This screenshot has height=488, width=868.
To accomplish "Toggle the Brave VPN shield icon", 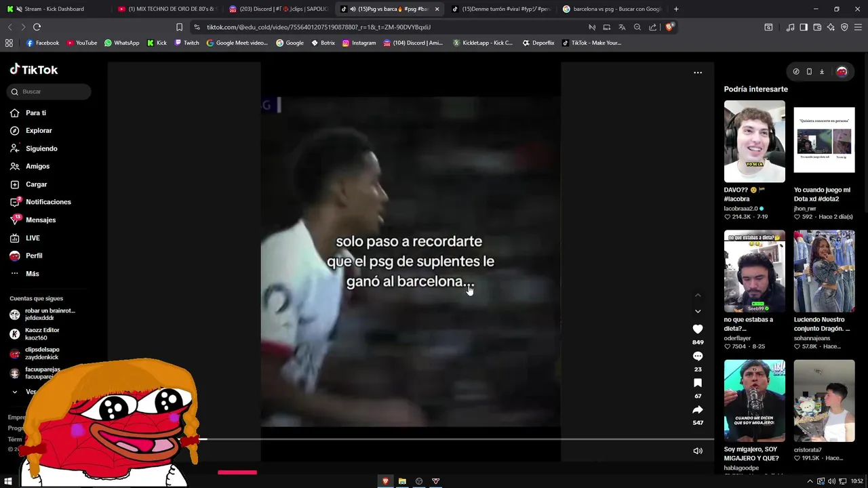I will (844, 27).
